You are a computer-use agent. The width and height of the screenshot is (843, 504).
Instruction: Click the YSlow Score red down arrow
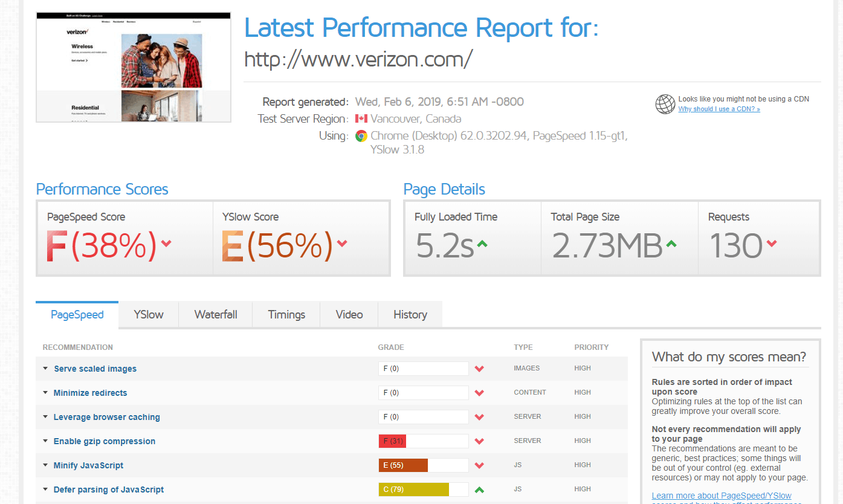[342, 244]
